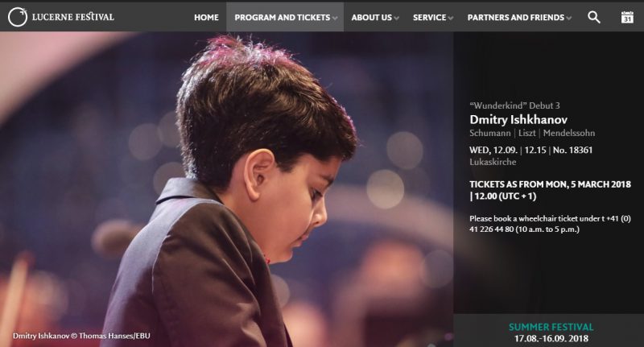Open Partners and Friends menu
The image size is (644, 347).
pos(515,17)
